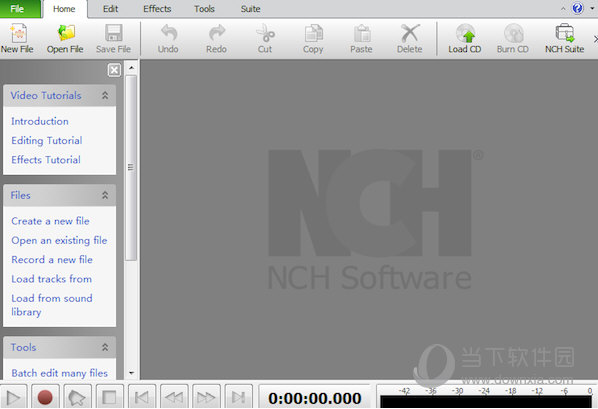Click the Load CD icon
This screenshot has width=598, height=409.
[x=465, y=38]
